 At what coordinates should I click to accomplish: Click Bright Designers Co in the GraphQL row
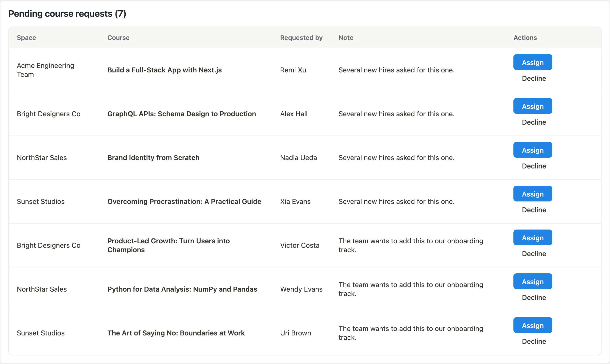(x=49, y=114)
